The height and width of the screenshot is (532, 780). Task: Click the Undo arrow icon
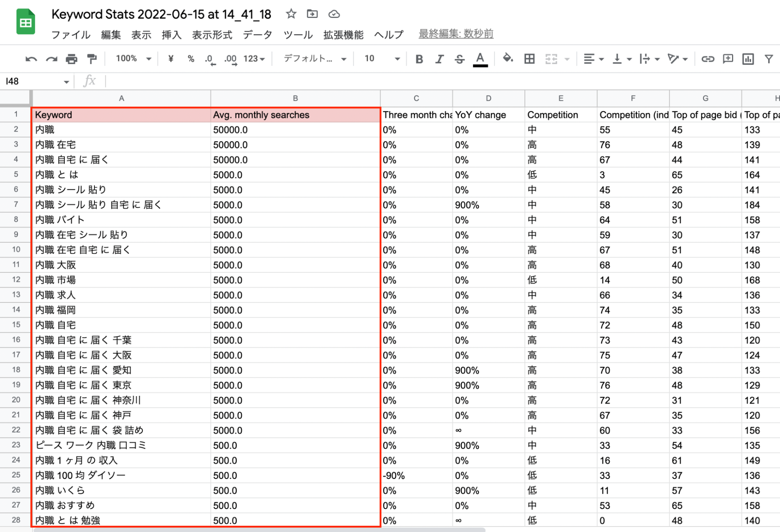(x=31, y=59)
